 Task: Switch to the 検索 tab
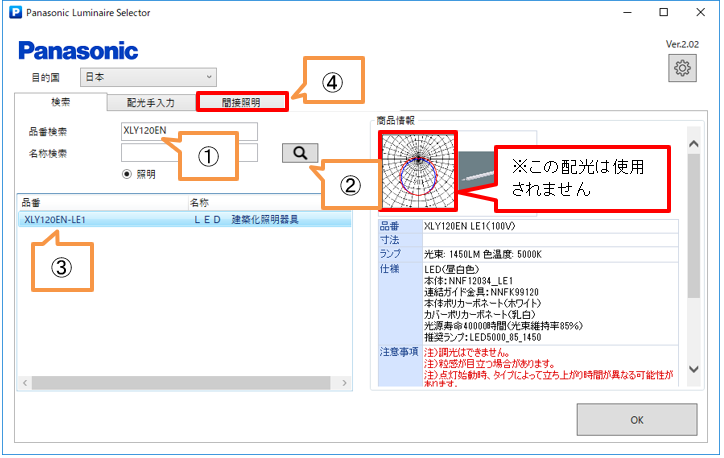click(x=60, y=102)
